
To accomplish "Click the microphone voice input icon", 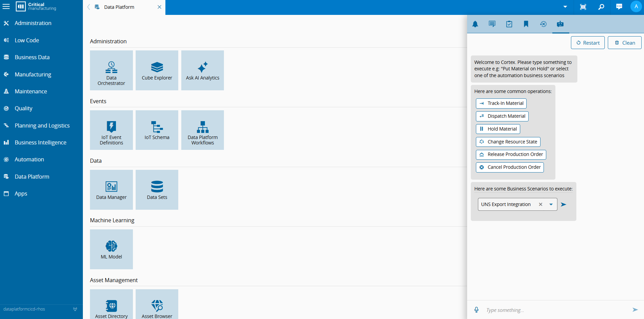I will coord(477,310).
